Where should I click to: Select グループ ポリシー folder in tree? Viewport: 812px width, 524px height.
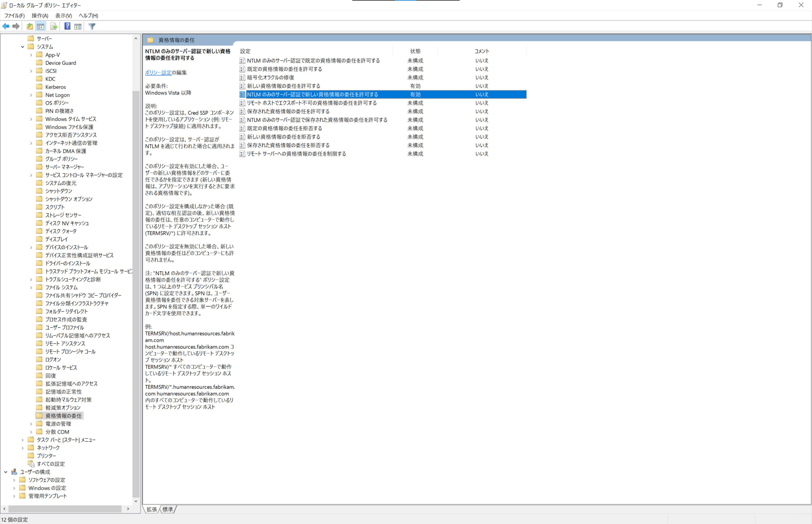tap(62, 159)
